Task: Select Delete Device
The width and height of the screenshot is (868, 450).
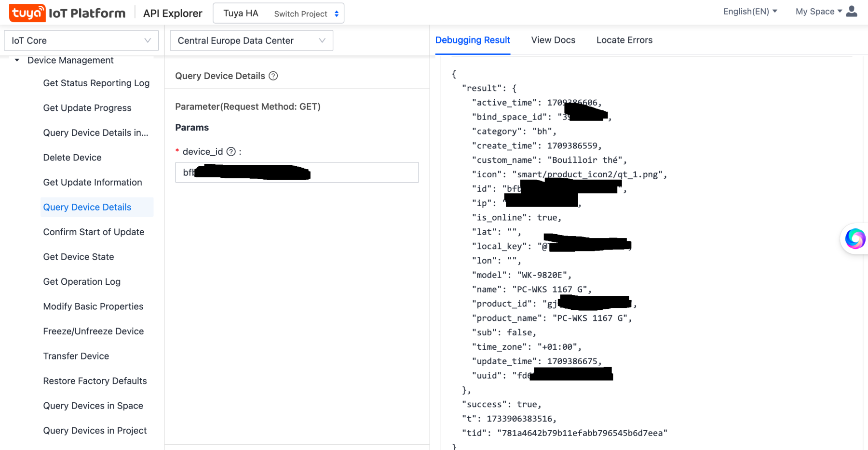Action: (72, 158)
